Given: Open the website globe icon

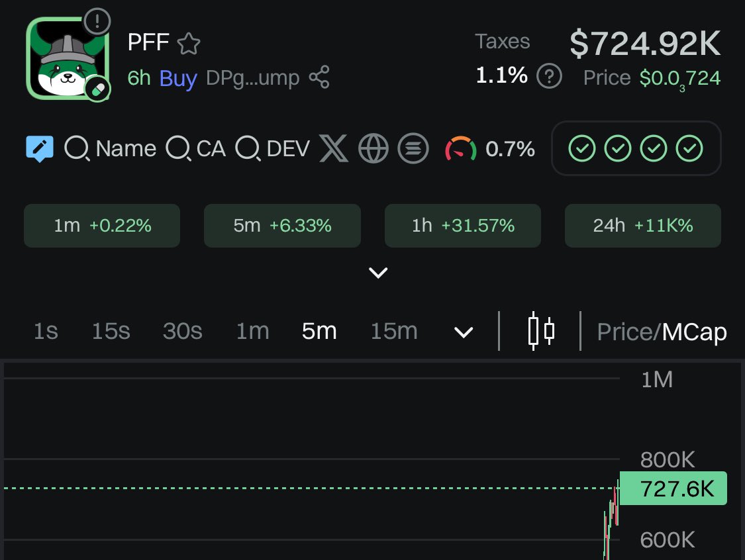Looking at the screenshot, I should pyautogui.click(x=373, y=149).
